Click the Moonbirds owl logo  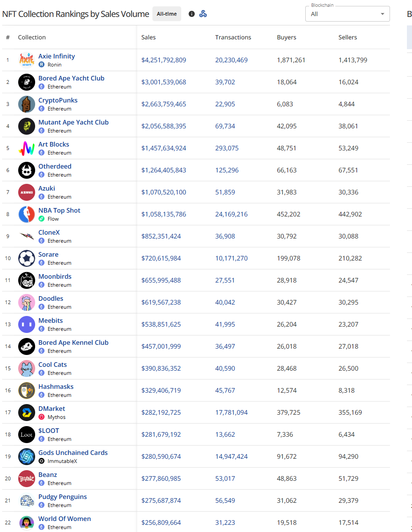27,280
